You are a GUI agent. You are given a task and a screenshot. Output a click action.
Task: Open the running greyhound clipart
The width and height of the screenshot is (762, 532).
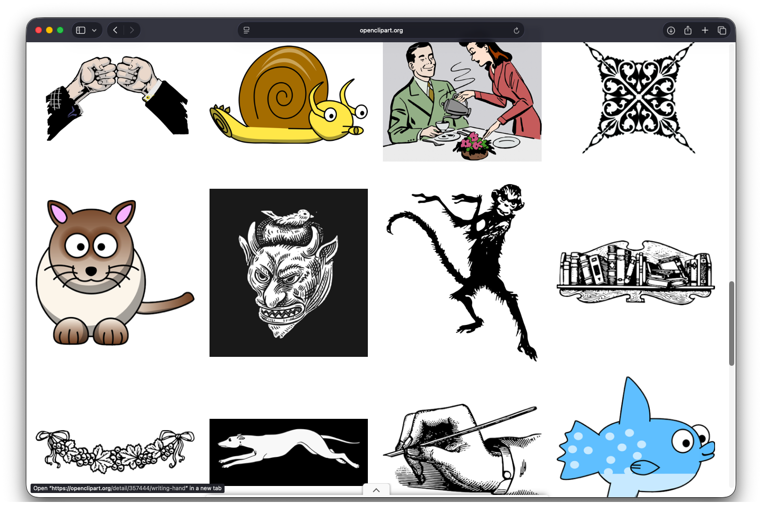point(288,452)
